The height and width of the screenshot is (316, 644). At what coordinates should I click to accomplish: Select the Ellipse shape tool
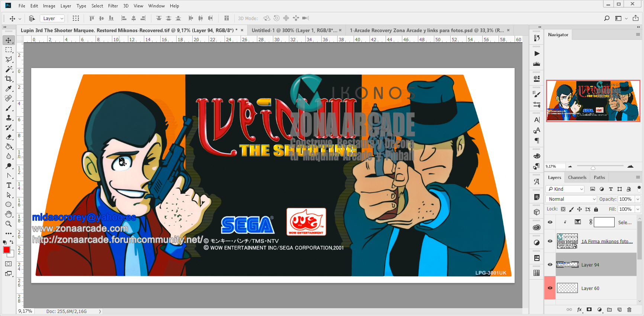(9, 204)
